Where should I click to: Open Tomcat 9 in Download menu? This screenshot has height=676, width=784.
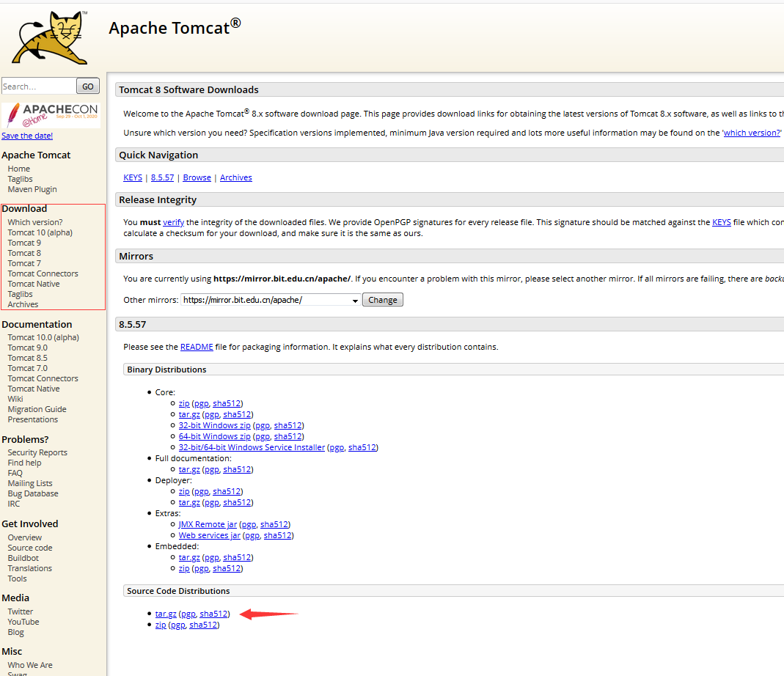click(24, 243)
